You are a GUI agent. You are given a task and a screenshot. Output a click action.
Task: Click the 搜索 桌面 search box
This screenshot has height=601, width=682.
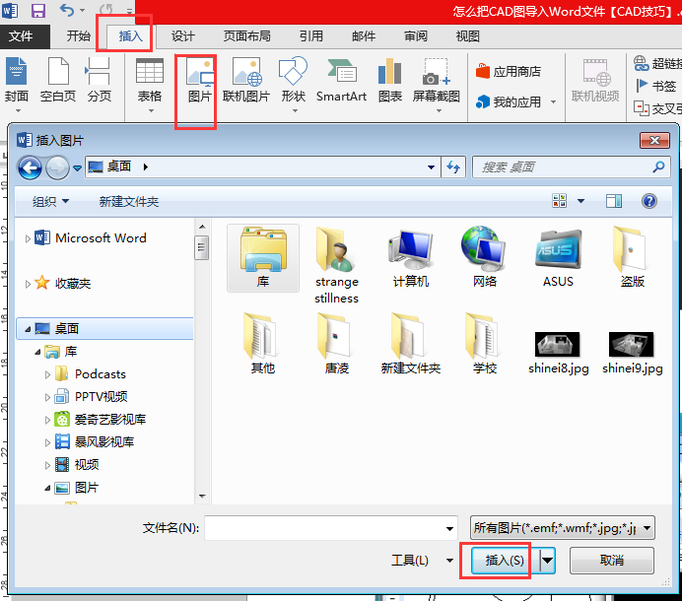click(571, 167)
